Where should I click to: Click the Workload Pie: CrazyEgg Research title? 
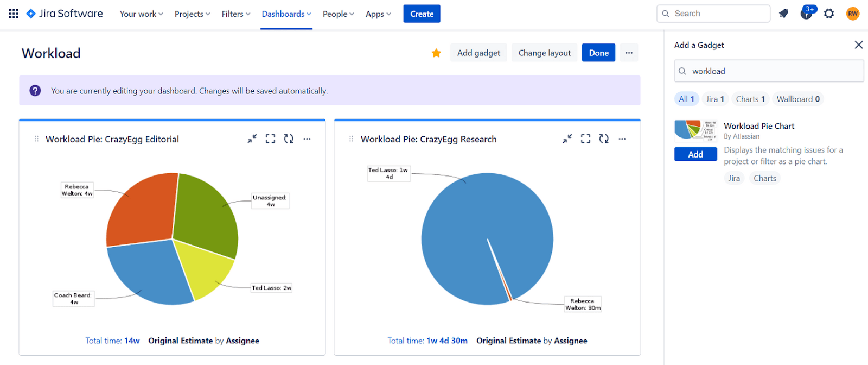(429, 139)
